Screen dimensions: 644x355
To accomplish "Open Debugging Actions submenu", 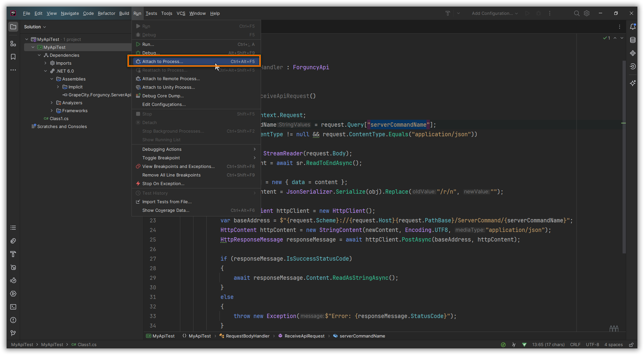I will 162,149.
